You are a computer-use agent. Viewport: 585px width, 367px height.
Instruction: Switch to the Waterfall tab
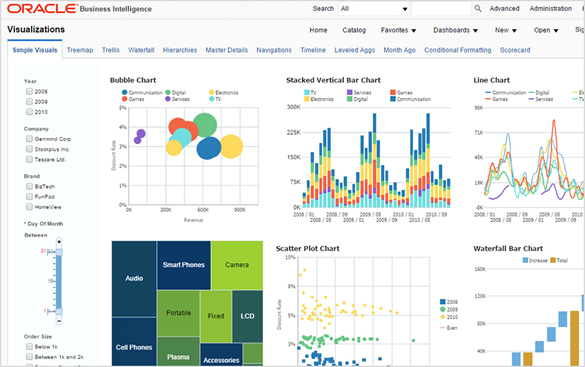(x=141, y=50)
